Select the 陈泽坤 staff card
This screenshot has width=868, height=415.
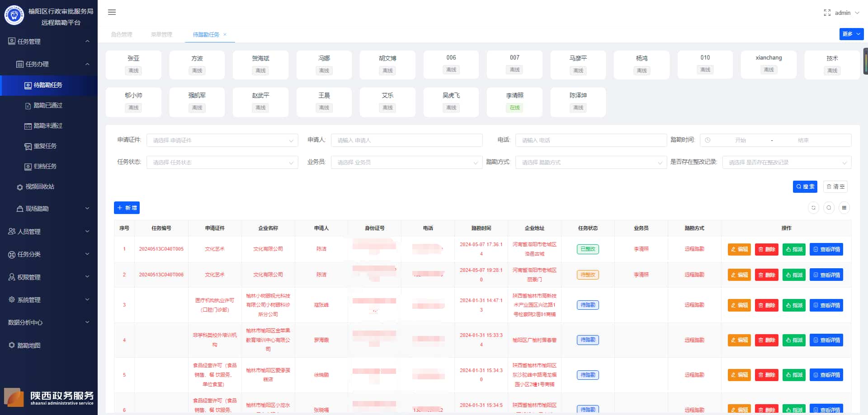point(578,102)
